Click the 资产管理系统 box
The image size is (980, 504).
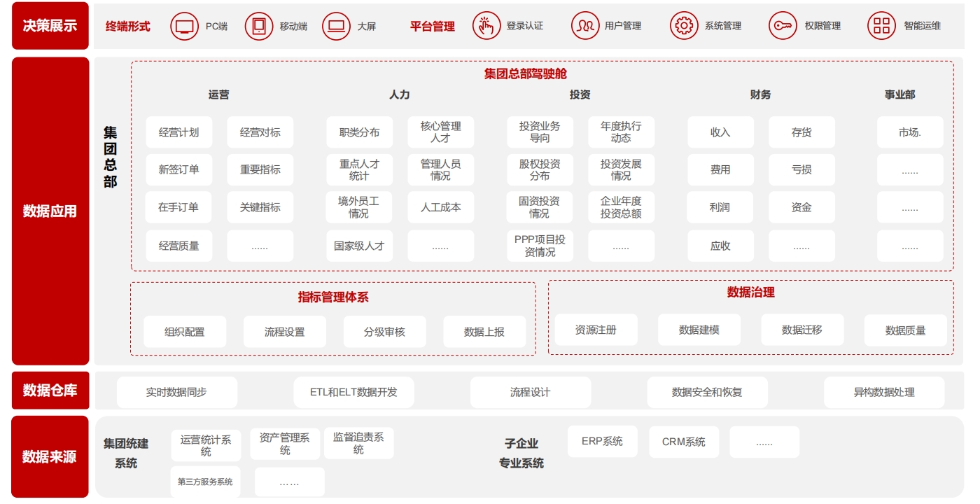(285, 444)
